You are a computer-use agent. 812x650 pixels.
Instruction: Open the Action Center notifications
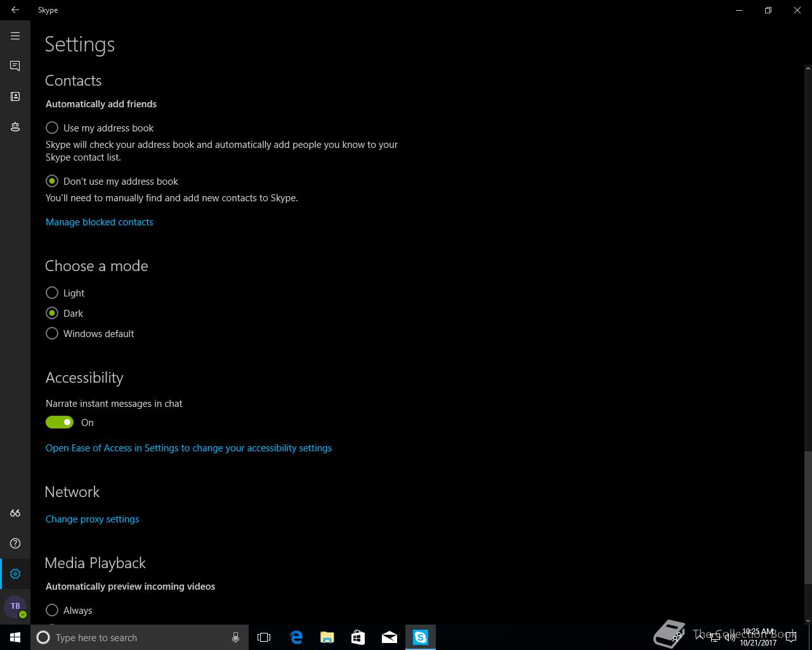tap(791, 637)
